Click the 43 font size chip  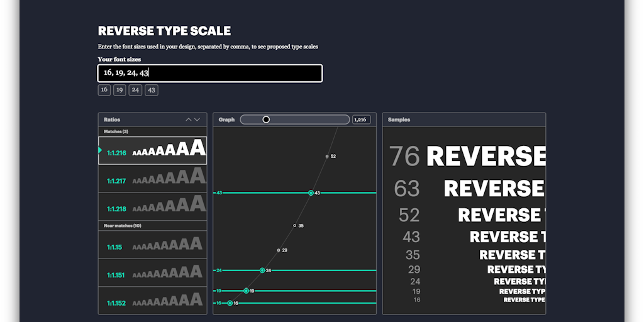(x=151, y=90)
